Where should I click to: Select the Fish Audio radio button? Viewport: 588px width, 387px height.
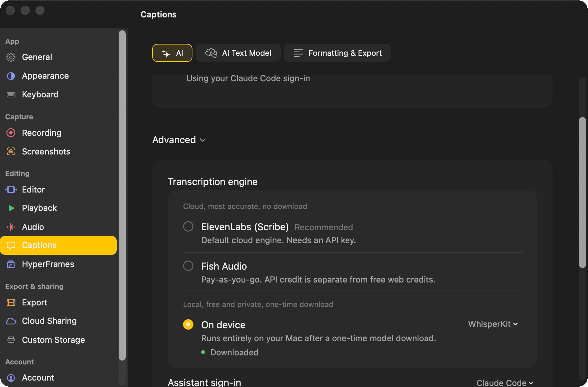click(x=188, y=266)
